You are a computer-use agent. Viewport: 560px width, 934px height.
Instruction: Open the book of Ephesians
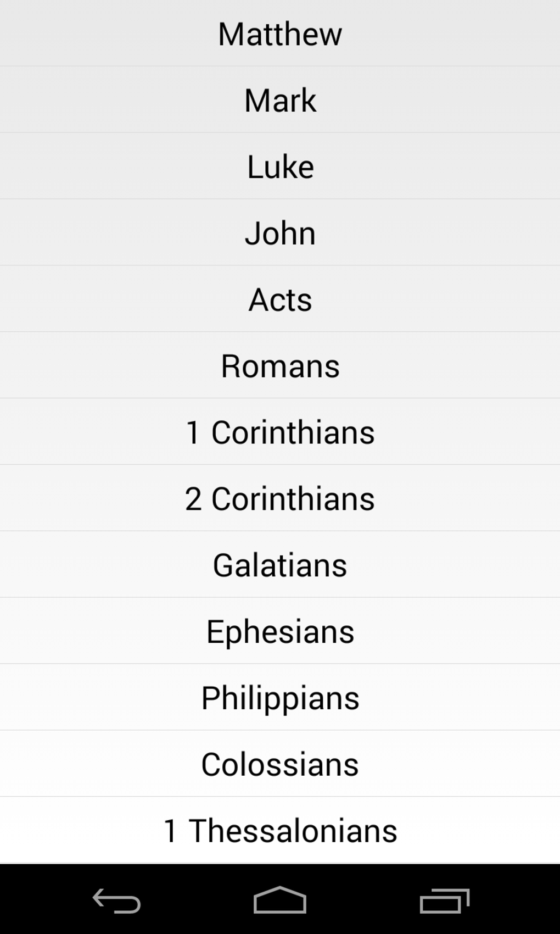tap(280, 632)
